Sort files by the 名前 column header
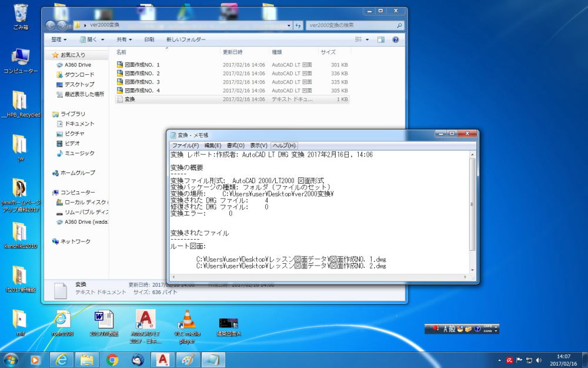The height and width of the screenshot is (368, 588). tap(167, 52)
